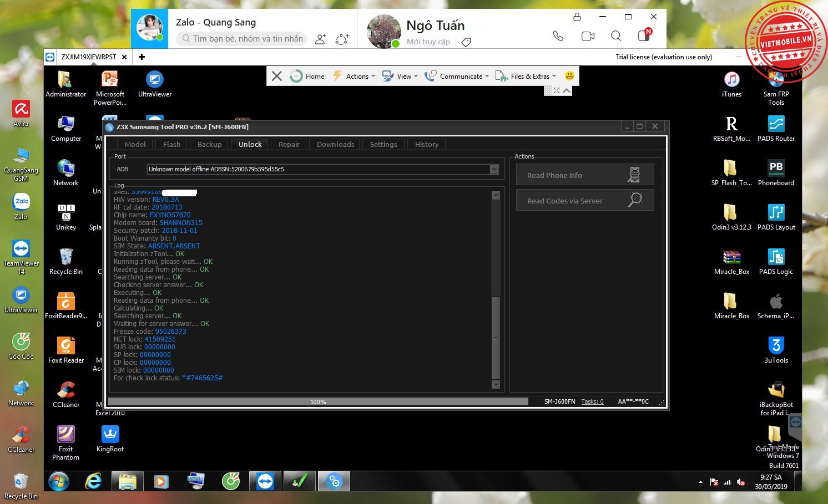The image size is (828, 504).
Task: Open Odin3 v3.12.3 folder
Action: click(731, 217)
